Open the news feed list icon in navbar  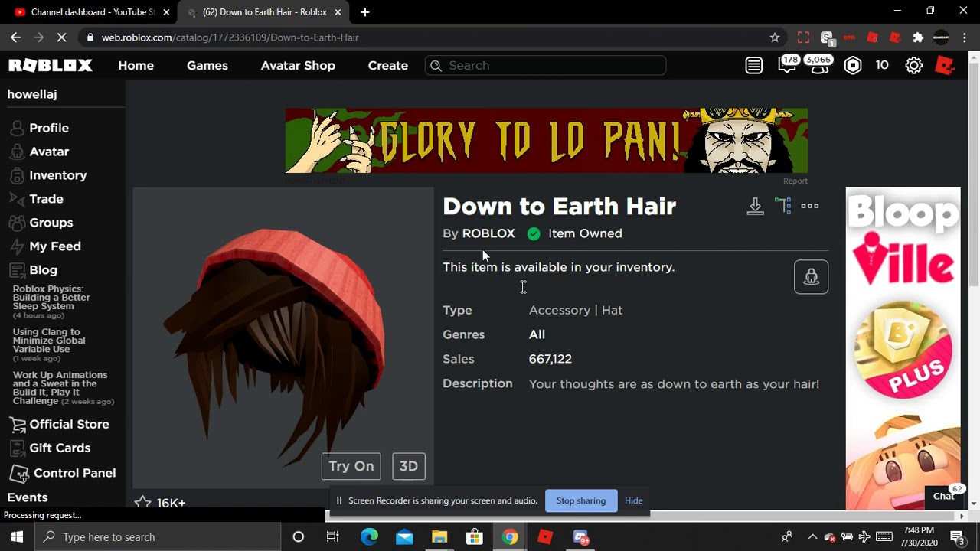click(754, 66)
